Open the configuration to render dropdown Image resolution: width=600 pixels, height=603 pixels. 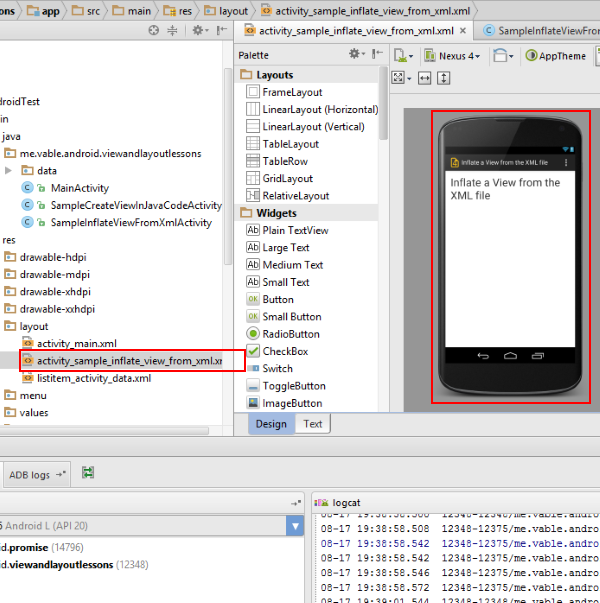point(403,56)
